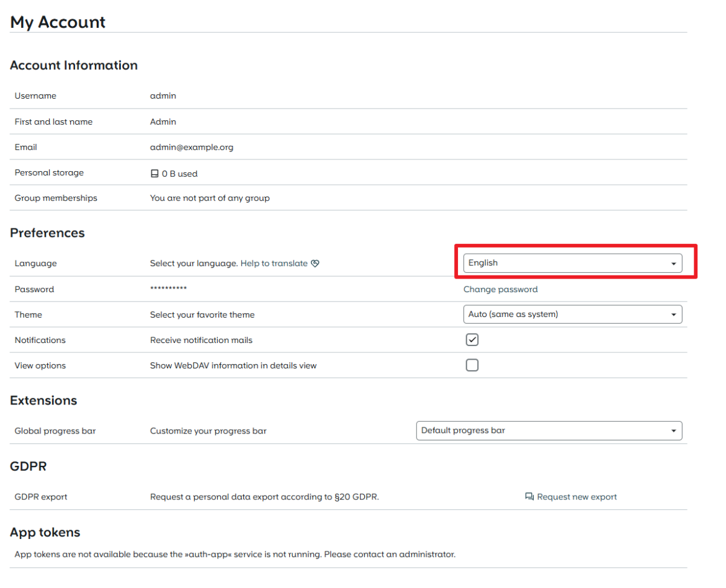Enable the Receive notification mails checkbox
The image size is (726, 588).
[x=472, y=340]
